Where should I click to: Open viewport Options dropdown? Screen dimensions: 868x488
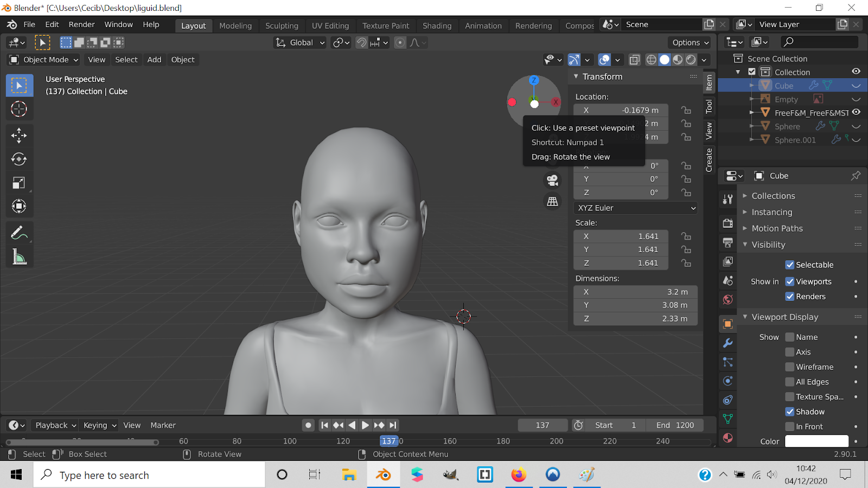pos(690,42)
